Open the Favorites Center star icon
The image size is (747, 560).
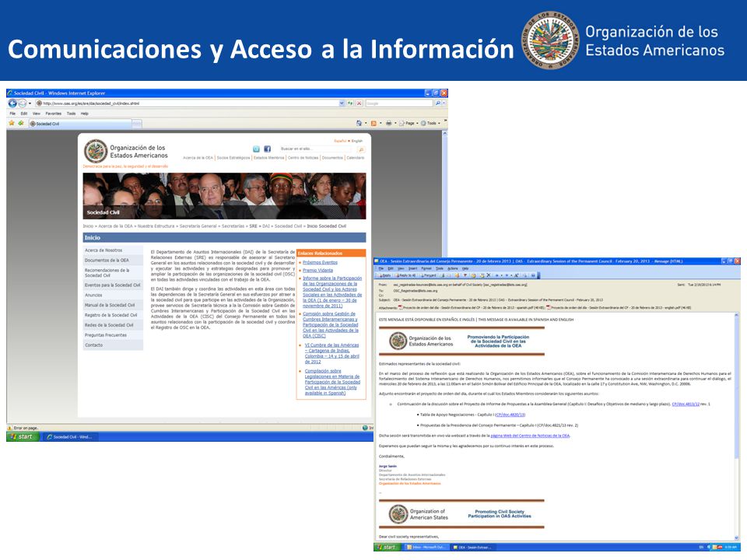tap(12, 124)
